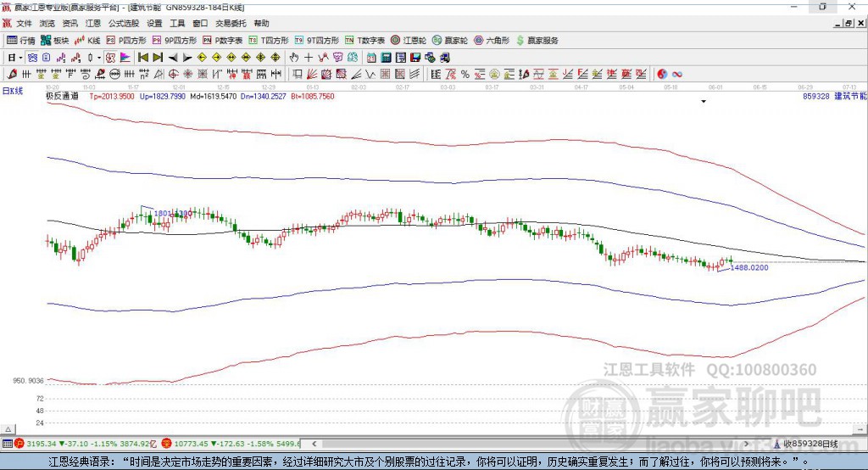Open the calculator icon
868x470 pixels.
click(386, 58)
